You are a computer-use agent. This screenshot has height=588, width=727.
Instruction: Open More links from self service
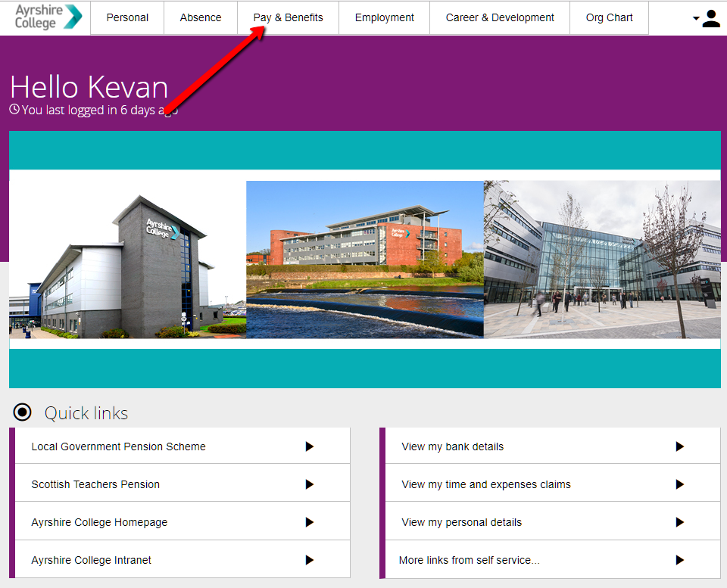pyautogui.click(x=553, y=560)
